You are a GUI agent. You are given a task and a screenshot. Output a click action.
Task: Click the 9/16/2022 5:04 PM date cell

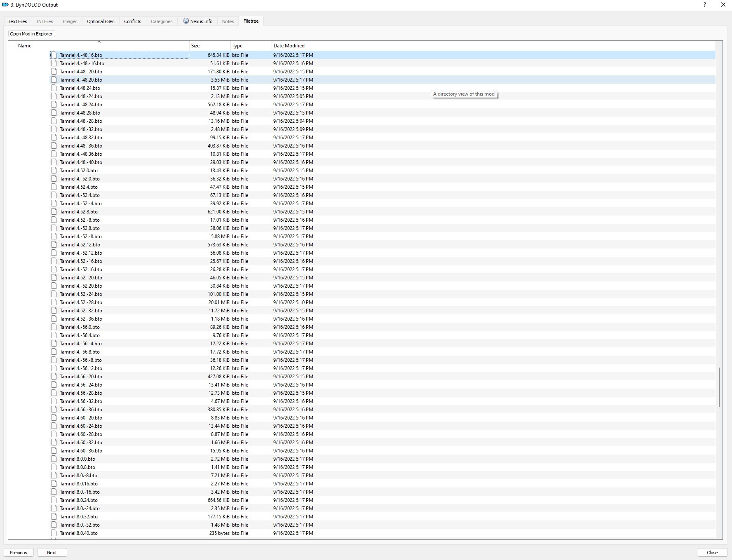tap(293, 121)
